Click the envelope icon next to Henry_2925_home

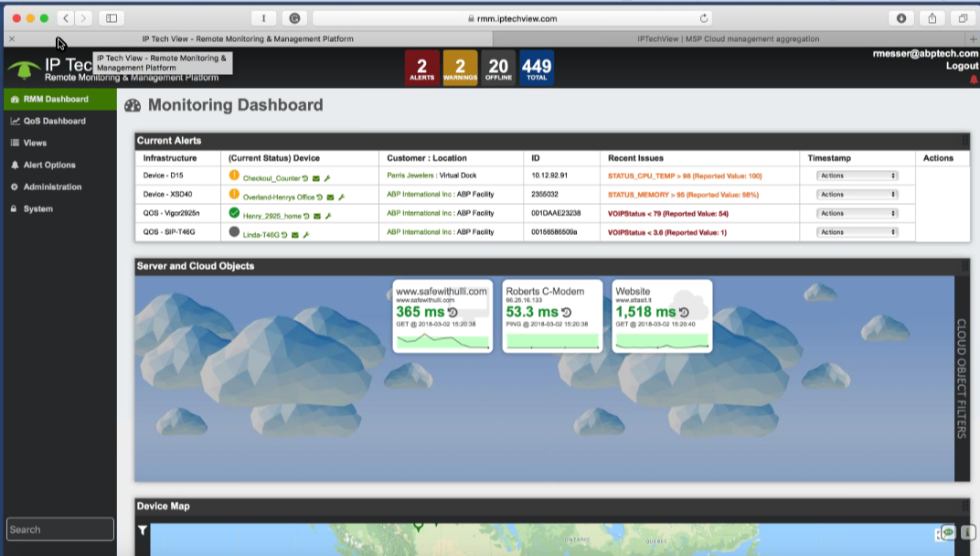click(x=317, y=216)
